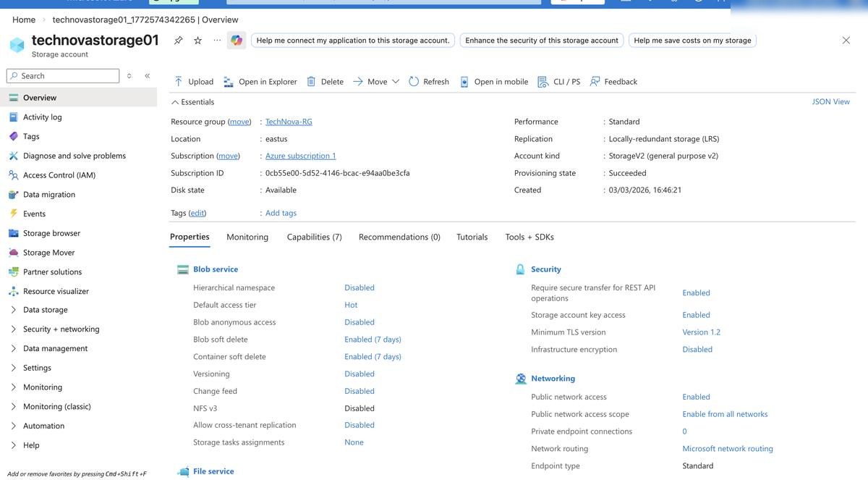Click the Blob service heading icon
Image resolution: width=868 pixels, height=480 pixels.
click(183, 269)
